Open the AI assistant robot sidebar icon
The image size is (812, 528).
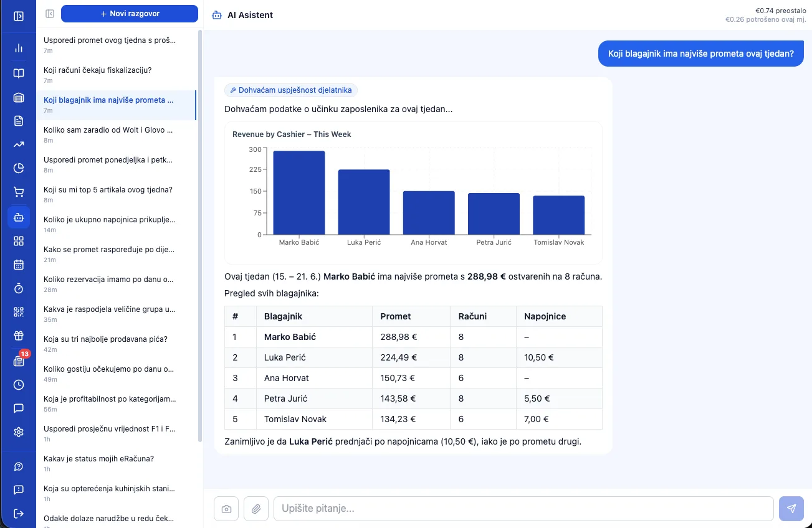click(x=19, y=217)
